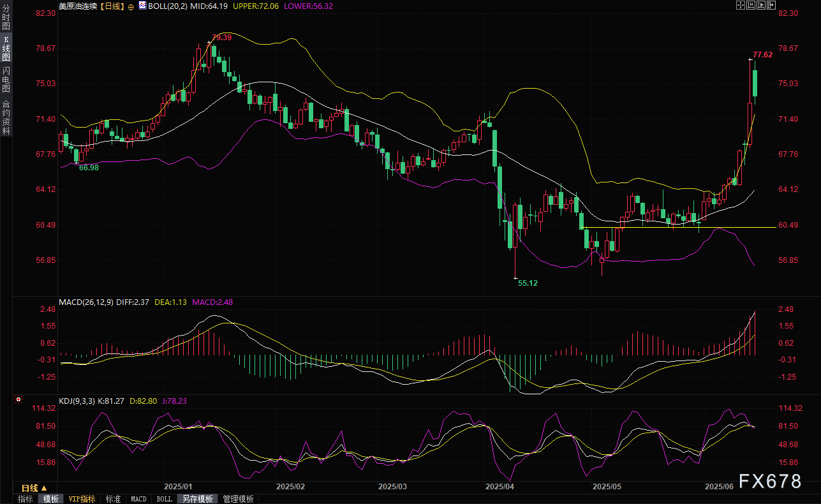Screen dimensions: 821x504
Task: Click the 管理模板 button
Action: (x=238, y=499)
